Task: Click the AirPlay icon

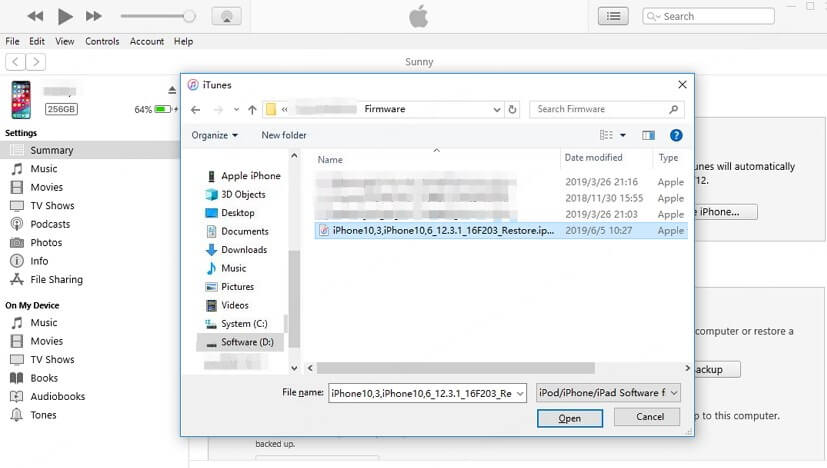Action: (226, 16)
